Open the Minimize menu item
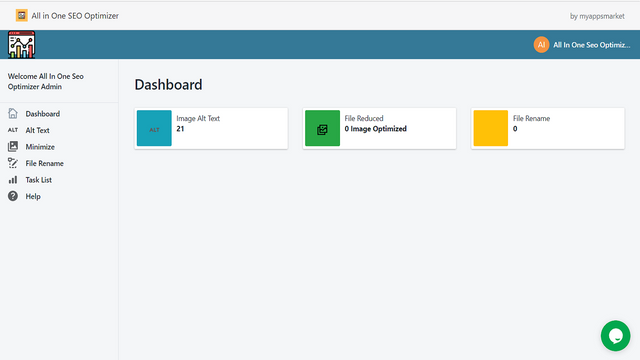 coord(40,147)
